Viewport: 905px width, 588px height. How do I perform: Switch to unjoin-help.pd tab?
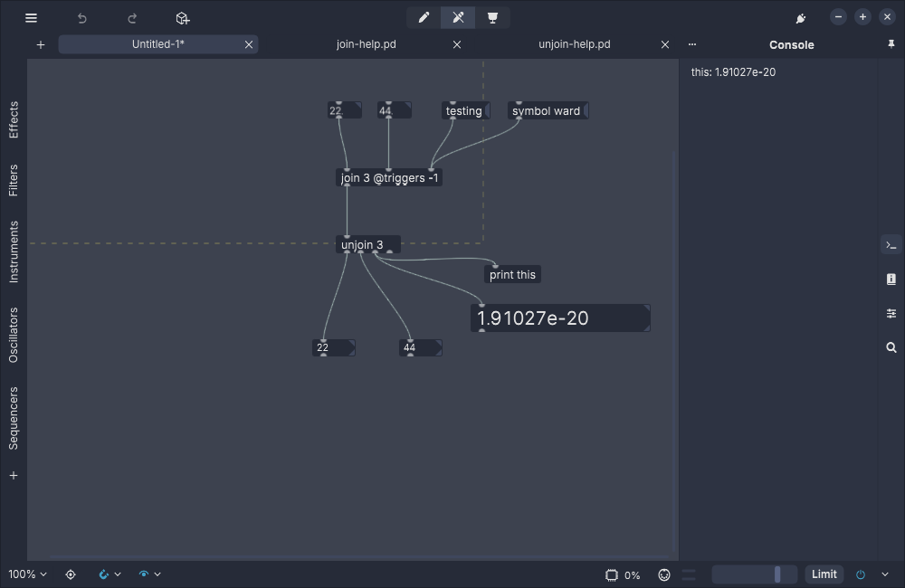click(574, 44)
